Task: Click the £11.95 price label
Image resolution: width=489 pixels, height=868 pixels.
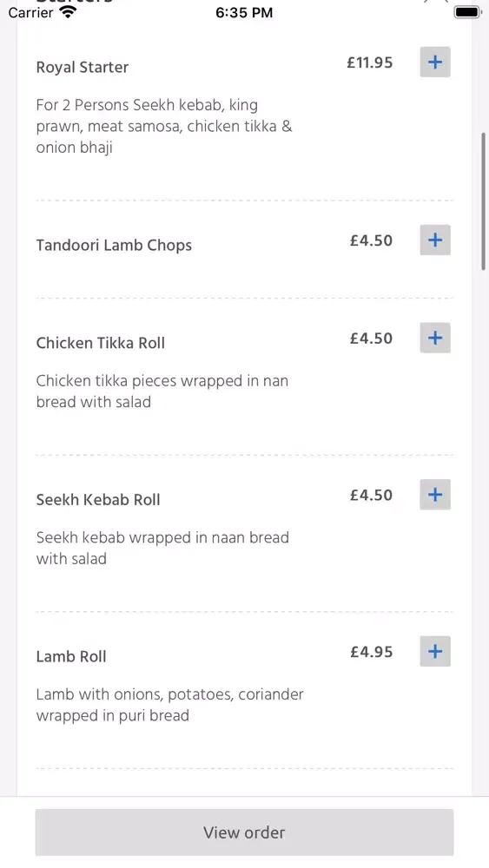Action: 370,62
